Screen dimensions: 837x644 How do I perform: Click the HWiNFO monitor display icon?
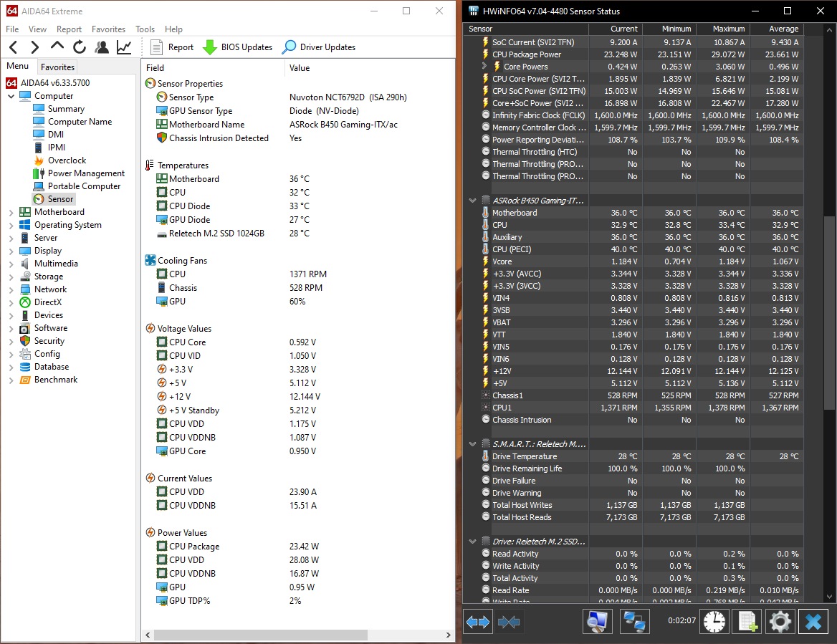click(597, 622)
